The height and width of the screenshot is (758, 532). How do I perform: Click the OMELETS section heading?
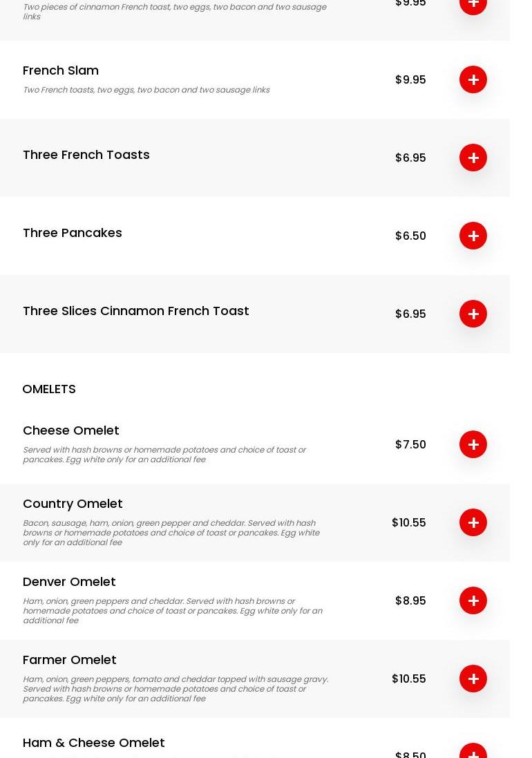pyautogui.click(x=49, y=389)
